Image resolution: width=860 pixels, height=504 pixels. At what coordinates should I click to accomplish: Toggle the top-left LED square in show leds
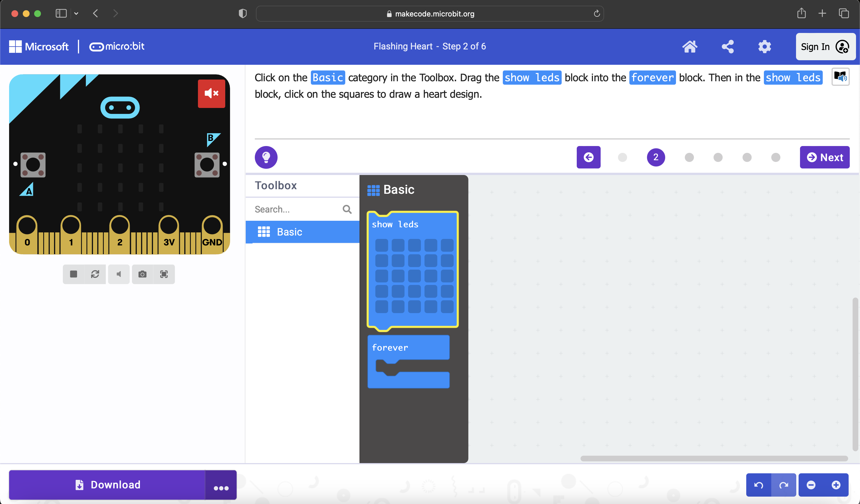381,245
